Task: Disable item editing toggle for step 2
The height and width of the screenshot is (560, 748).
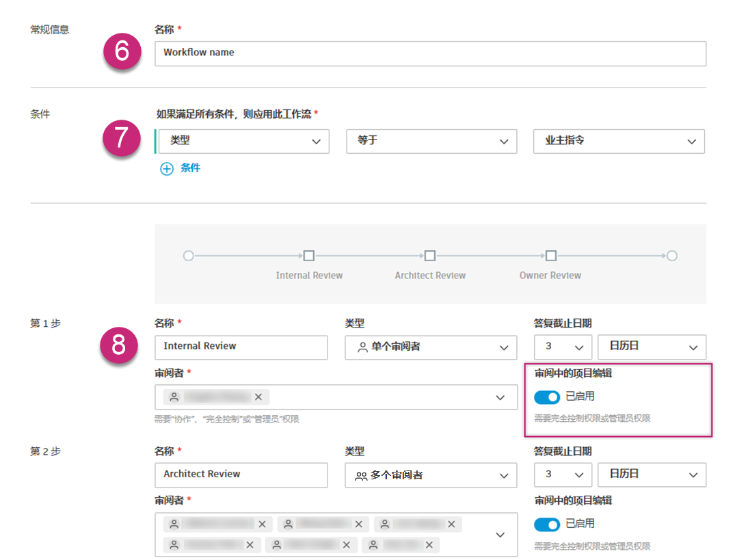Action: tap(547, 524)
